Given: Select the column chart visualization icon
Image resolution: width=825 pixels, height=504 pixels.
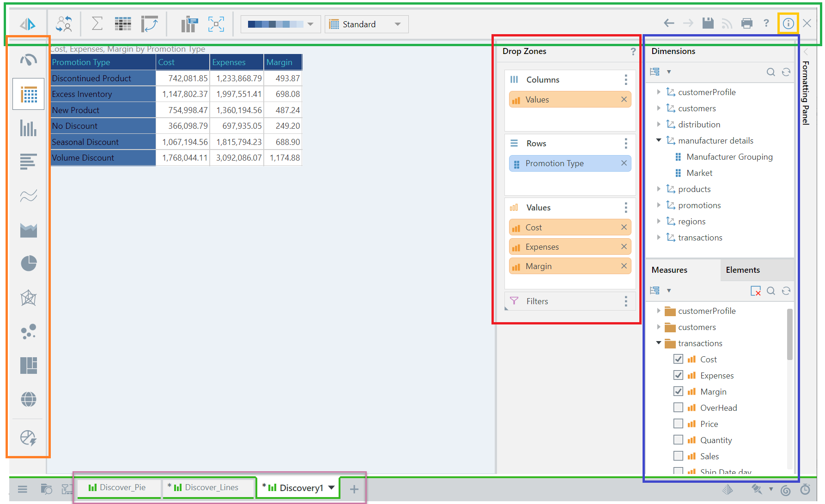Looking at the screenshot, I should (x=28, y=128).
